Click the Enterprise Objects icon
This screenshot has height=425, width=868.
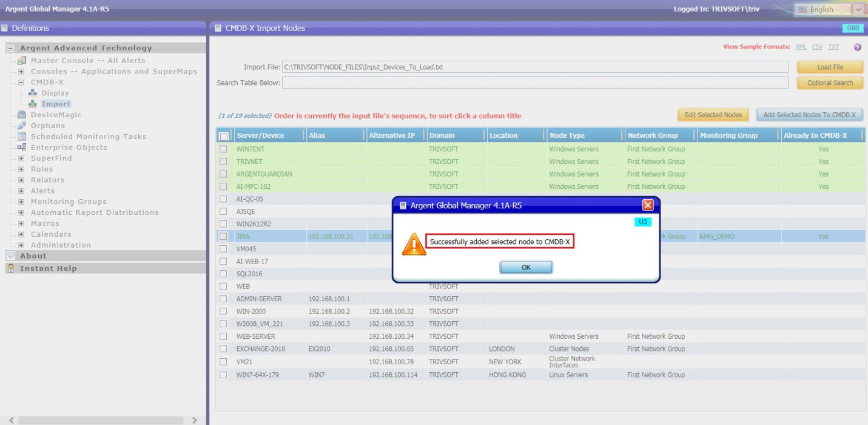[x=22, y=148]
